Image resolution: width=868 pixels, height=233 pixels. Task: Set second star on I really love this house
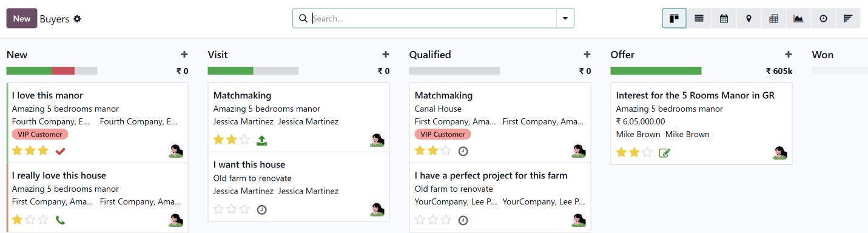point(30,220)
